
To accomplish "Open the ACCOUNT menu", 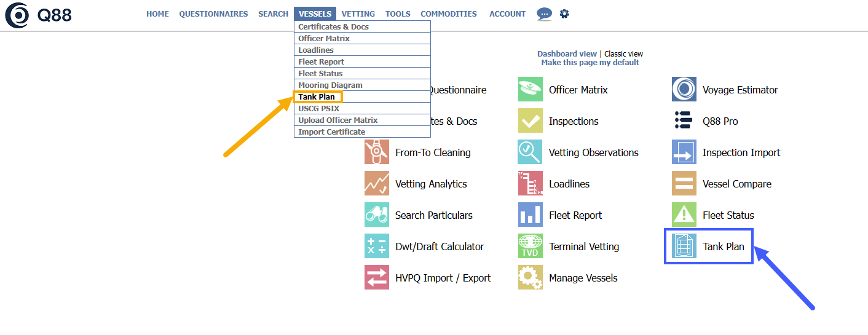I will pyautogui.click(x=508, y=14).
